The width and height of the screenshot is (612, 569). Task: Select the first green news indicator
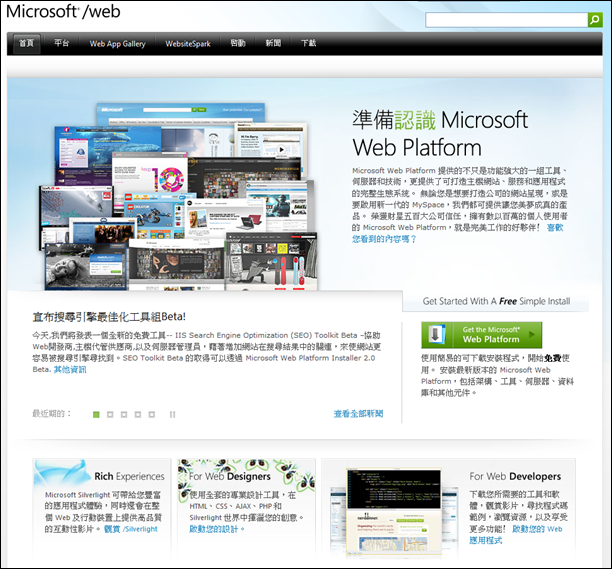(96, 414)
